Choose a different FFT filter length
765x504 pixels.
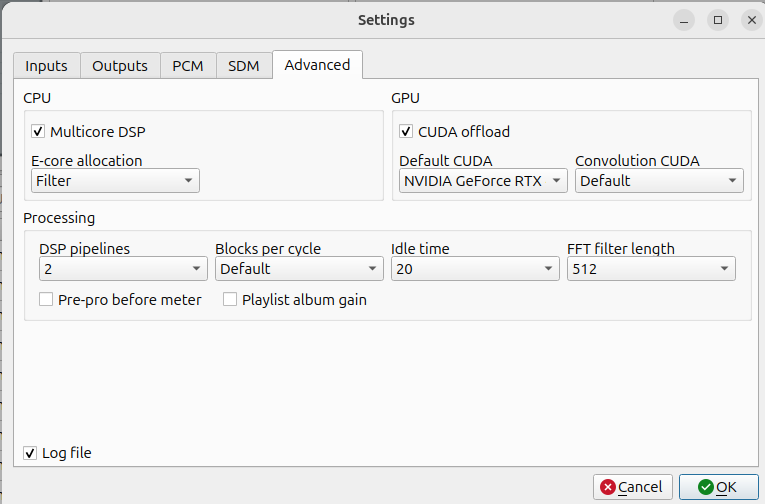(651, 269)
